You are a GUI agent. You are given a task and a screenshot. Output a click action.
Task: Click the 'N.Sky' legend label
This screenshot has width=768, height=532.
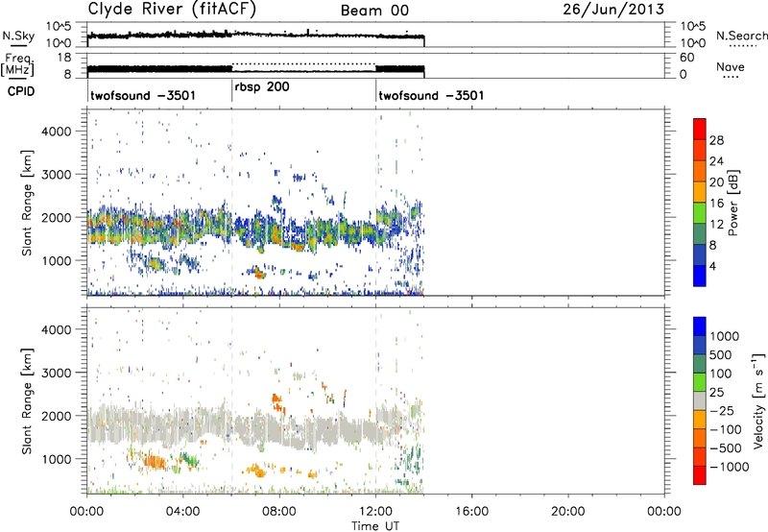[18, 36]
